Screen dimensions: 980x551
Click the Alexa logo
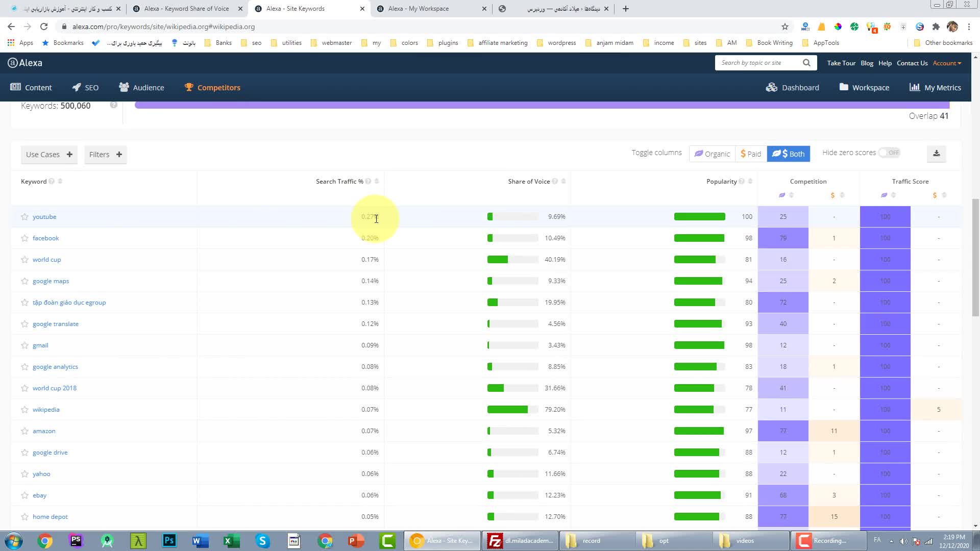[x=25, y=63]
